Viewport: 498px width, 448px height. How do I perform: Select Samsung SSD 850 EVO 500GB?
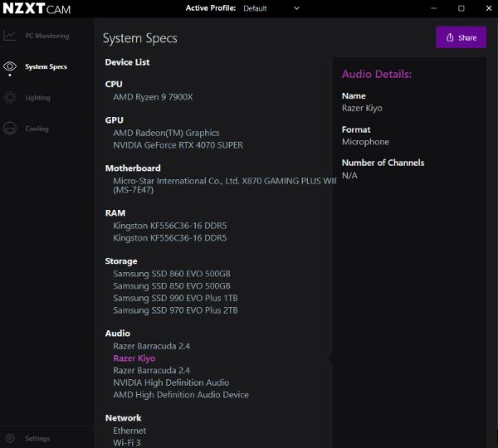click(172, 285)
